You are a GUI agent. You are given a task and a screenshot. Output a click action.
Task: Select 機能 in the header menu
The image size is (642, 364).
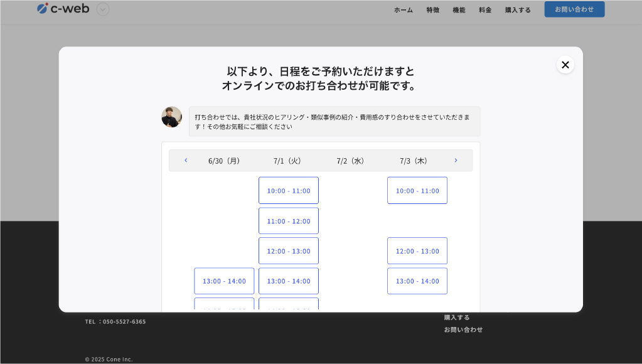[x=459, y=10]
